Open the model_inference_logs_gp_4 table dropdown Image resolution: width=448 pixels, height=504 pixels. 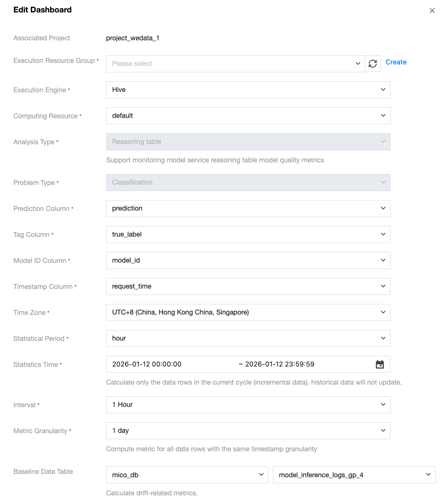354,475
